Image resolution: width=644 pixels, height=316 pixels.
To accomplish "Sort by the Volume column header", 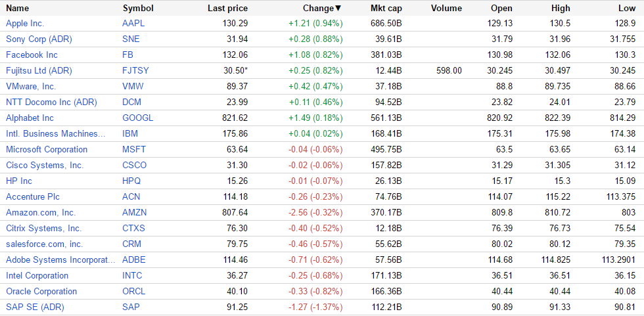I will 446,9.
